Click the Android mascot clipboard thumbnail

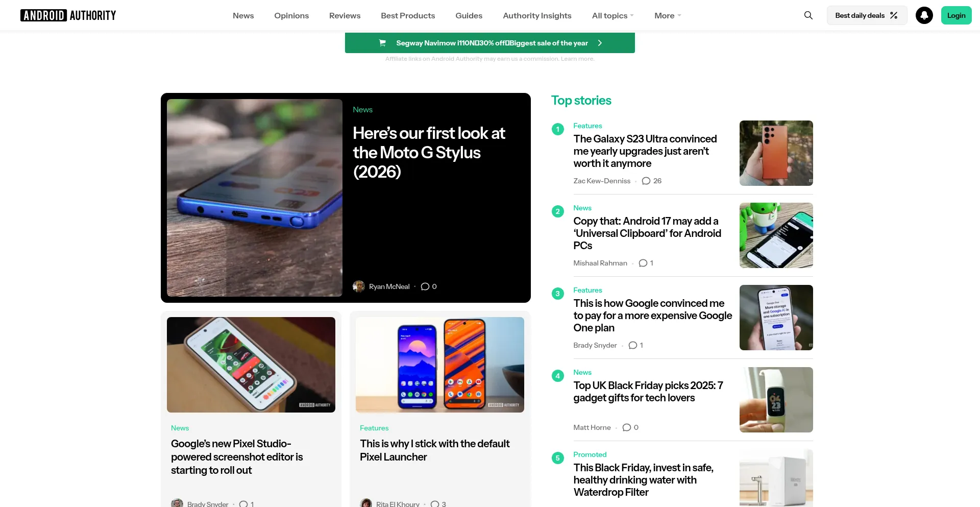(776, 235)
